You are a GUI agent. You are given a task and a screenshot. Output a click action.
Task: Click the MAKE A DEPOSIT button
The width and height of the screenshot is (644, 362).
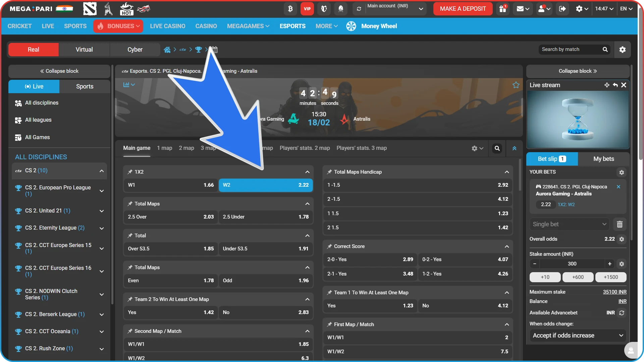coord(463,9)
